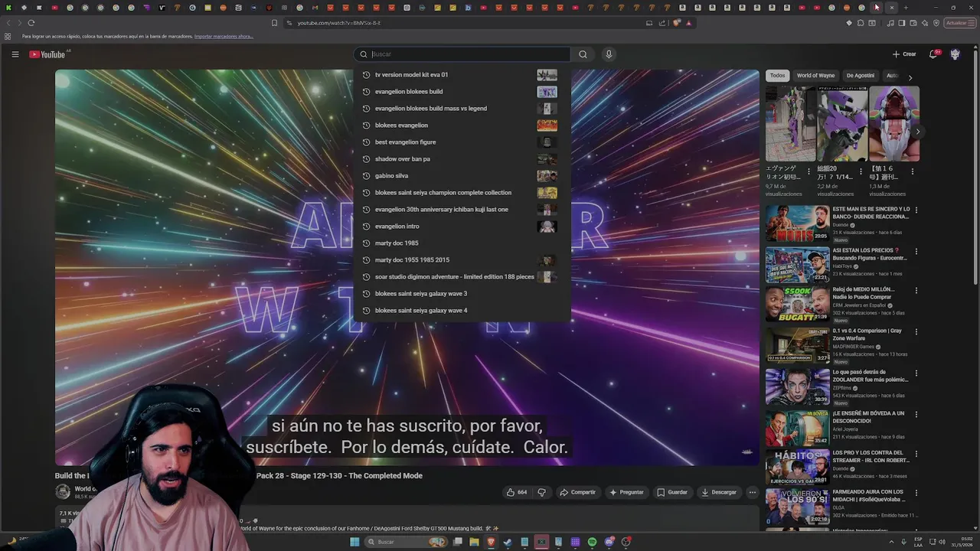
Task: Toggle the browser sidebar panel icon
Action: pos(902,23)
